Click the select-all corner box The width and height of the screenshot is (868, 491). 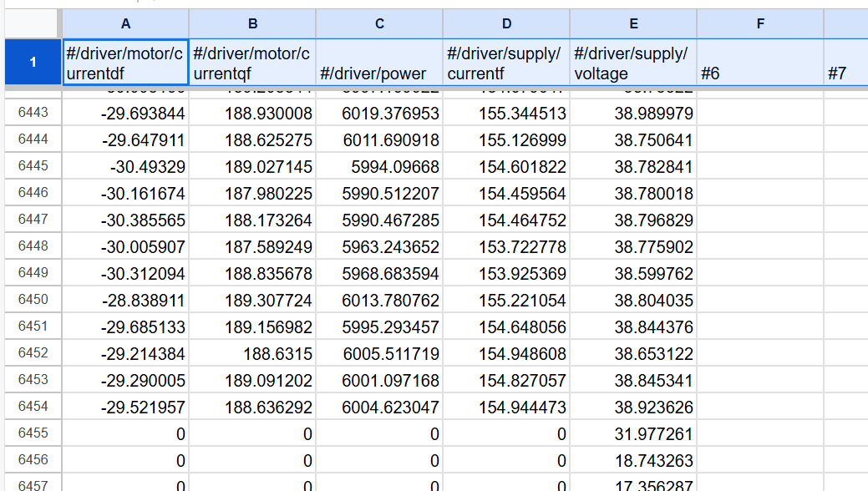coord(33,23)
